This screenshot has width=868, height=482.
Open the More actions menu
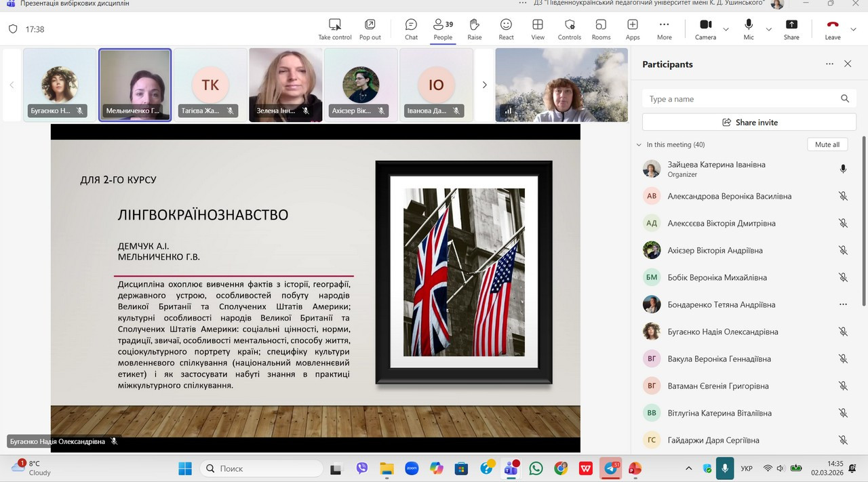tap(664, 28)
